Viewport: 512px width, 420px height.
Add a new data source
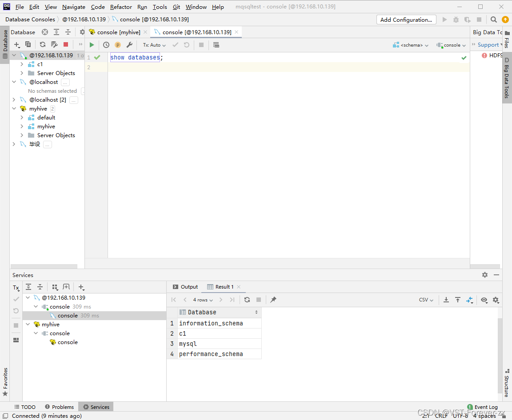coord(16,44)
